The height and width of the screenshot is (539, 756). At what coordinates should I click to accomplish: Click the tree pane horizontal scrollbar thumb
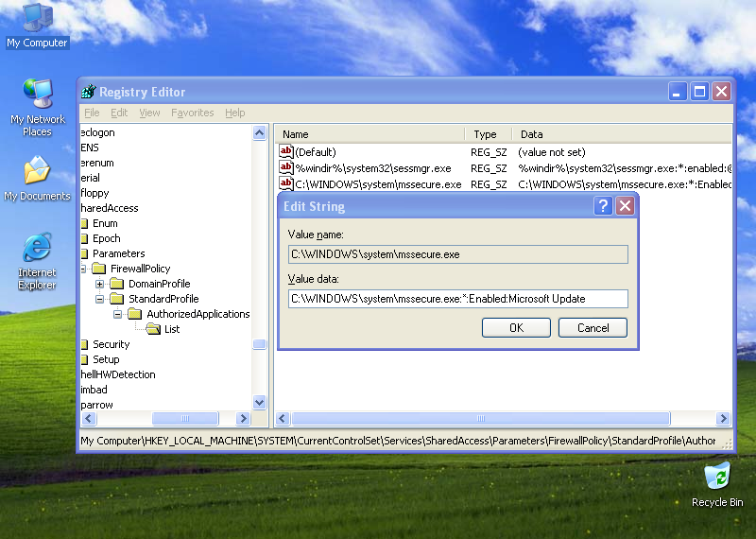pos(185,418)
